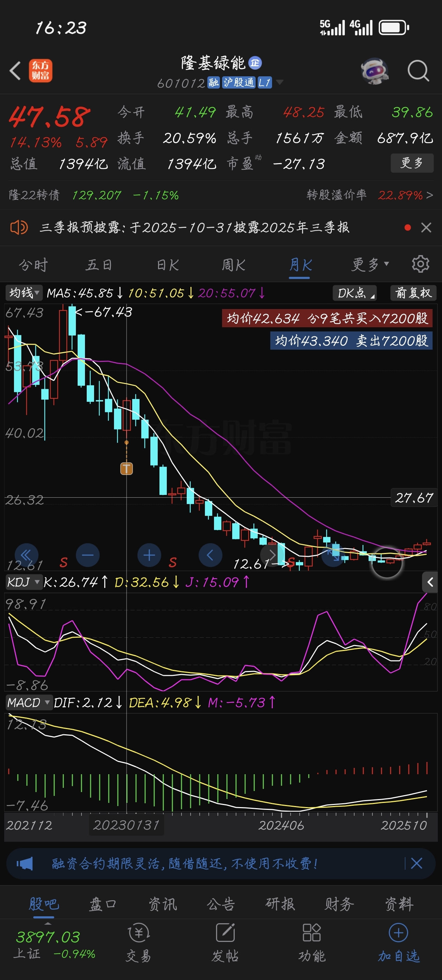Open 财务 bottom tab
This screenshot has width=442, height=980.
tap(339, 904)
